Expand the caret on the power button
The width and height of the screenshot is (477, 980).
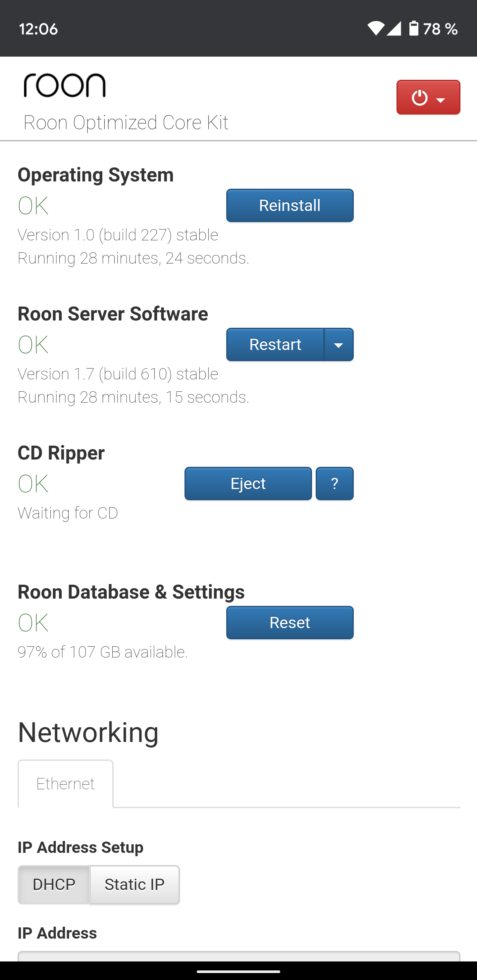(441, 100)
